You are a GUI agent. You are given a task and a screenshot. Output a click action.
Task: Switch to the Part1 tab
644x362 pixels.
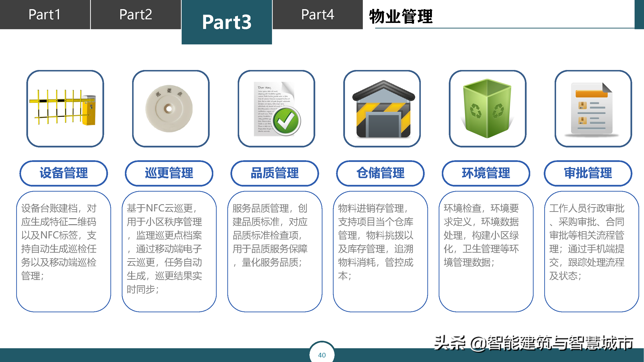point(45,14)
